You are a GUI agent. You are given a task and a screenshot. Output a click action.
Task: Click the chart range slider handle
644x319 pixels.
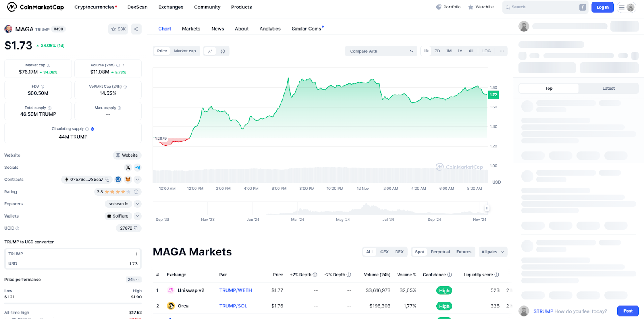[x=487, y=208]
